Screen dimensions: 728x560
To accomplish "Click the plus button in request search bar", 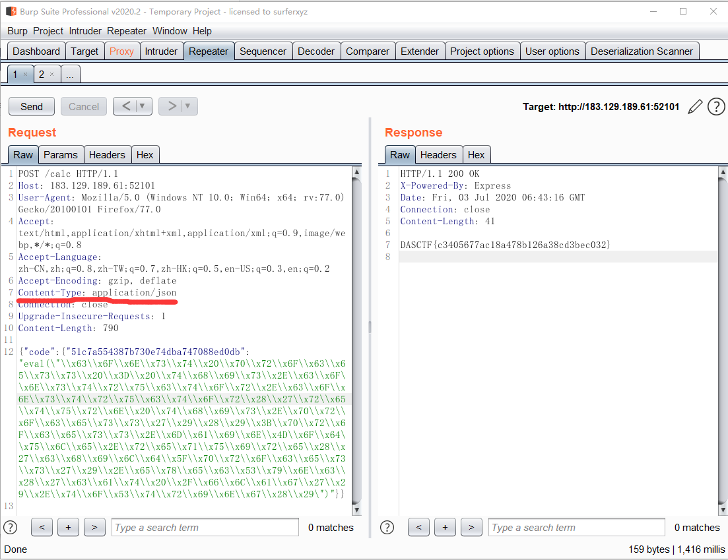I will (68, 527).
